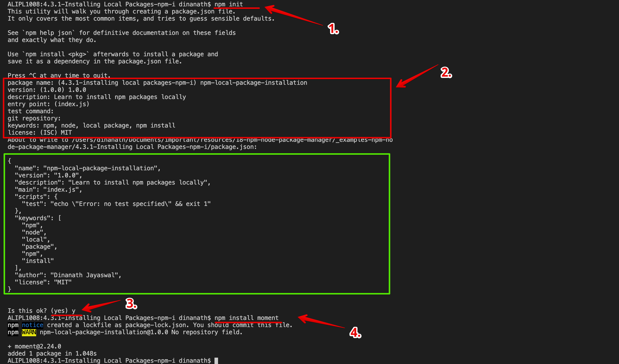The width and height of the screenshot is (619, 364).
Task: Click the step number 4 annotation
Action: click(x=355, y=332)
